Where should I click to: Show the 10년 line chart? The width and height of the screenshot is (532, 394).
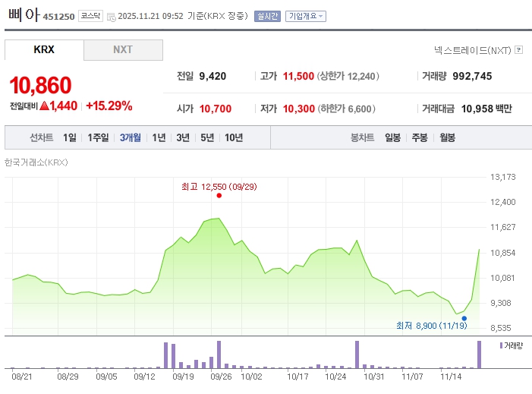pyautogui.click(x=234, y=137)
